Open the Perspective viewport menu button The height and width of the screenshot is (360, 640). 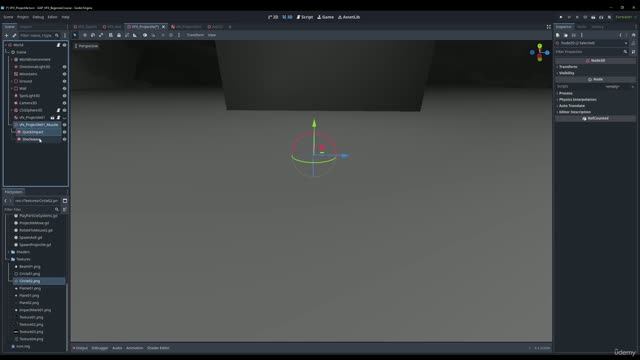87,46
